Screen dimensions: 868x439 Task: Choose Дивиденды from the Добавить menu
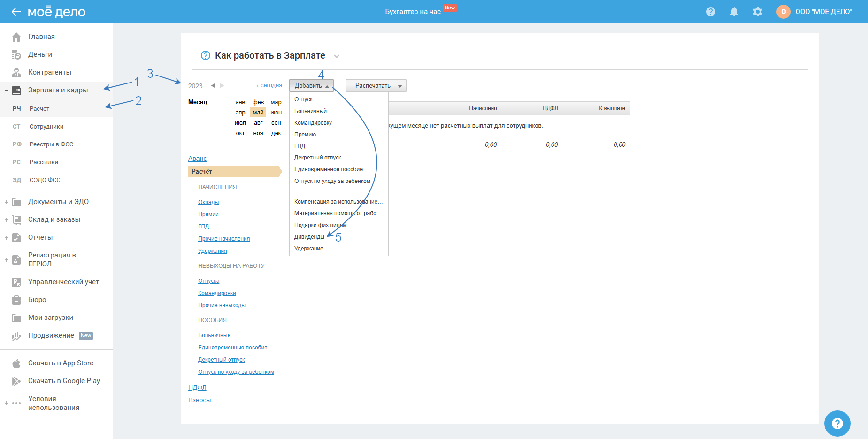click(x=309, y=237)
